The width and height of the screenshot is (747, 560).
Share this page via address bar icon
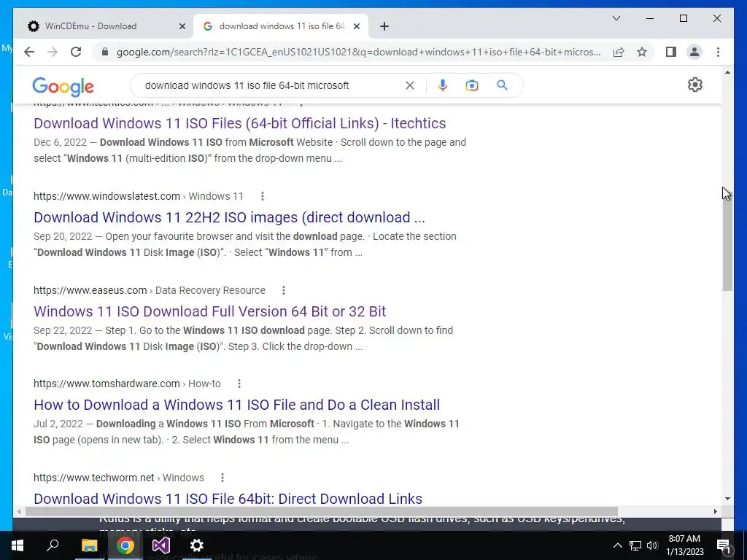619,52
